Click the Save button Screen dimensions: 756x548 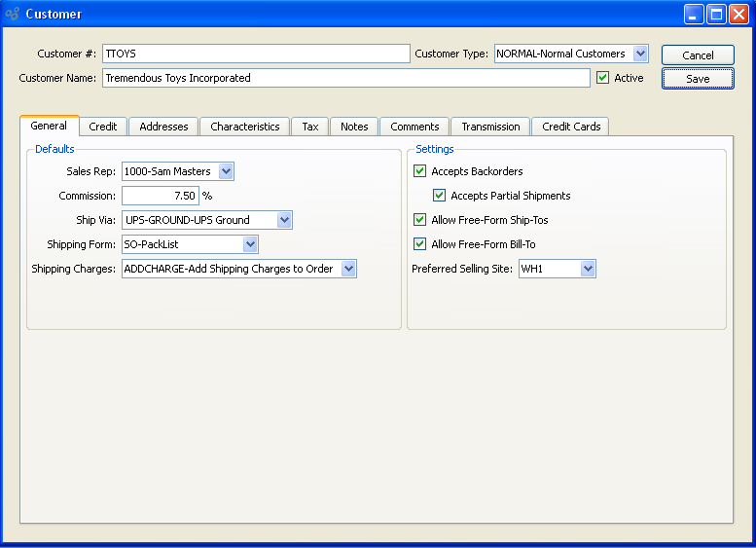pyautogui.click(x=698, y=79)
